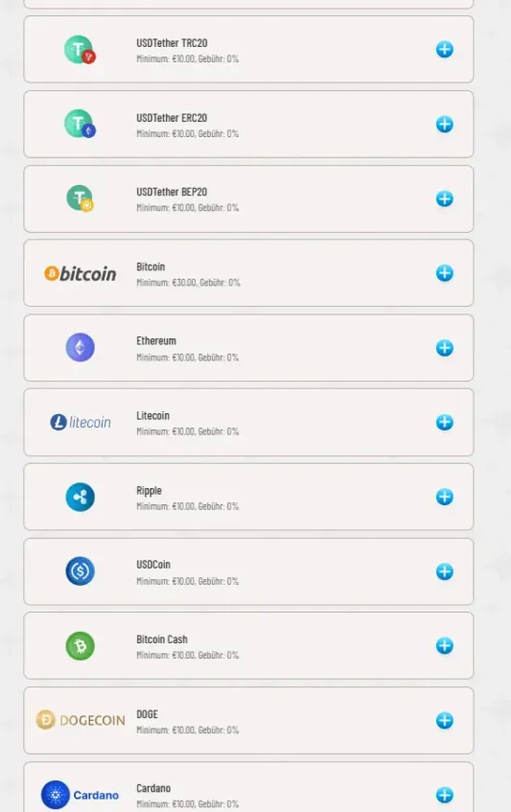Click the orange bitcoin logo
The image size is (511, 812).
81,273
